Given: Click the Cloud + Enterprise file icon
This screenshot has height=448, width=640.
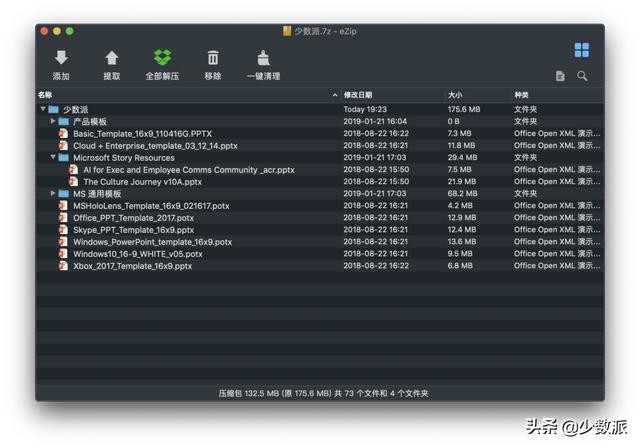Looking at the screenshot, I should click(63, 145).
